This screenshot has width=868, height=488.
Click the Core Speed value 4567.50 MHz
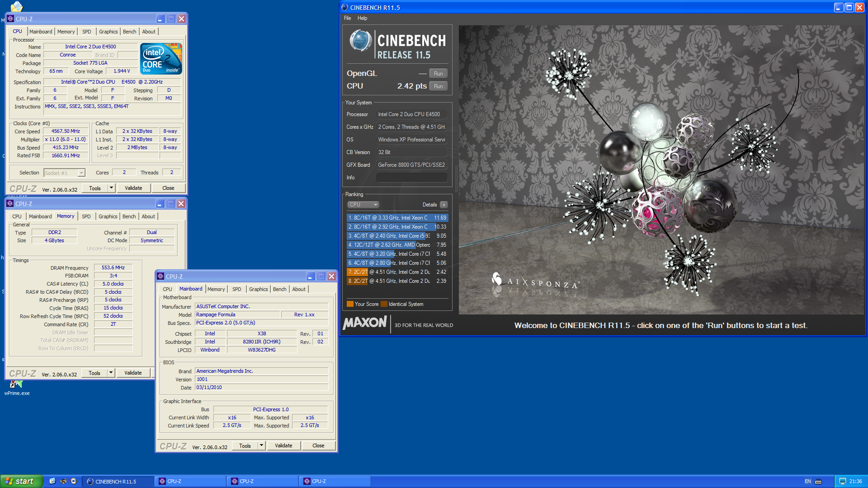pos(66,131)
